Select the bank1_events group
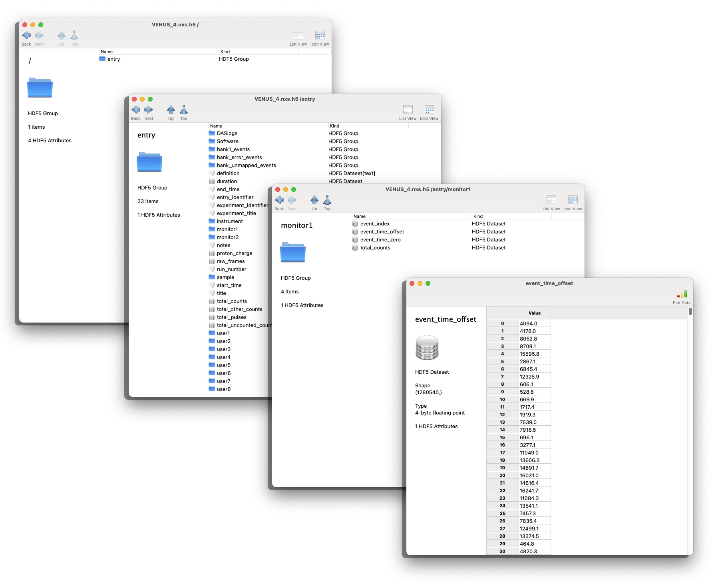This screenshot has width=728, height=582. (233, 149)
